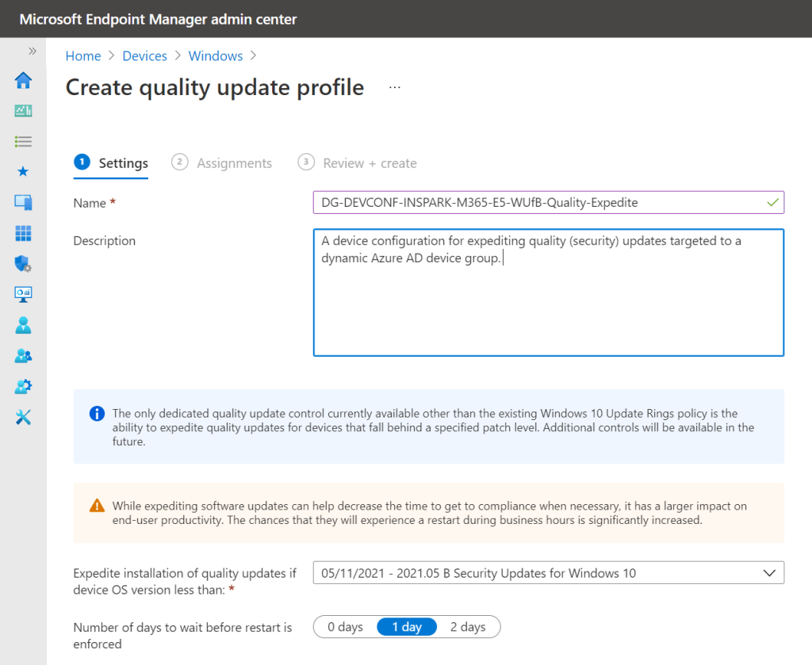This screenshot has width=812, height=665.
Task: Select the 1 day restart option
Action: click(406, 627)
